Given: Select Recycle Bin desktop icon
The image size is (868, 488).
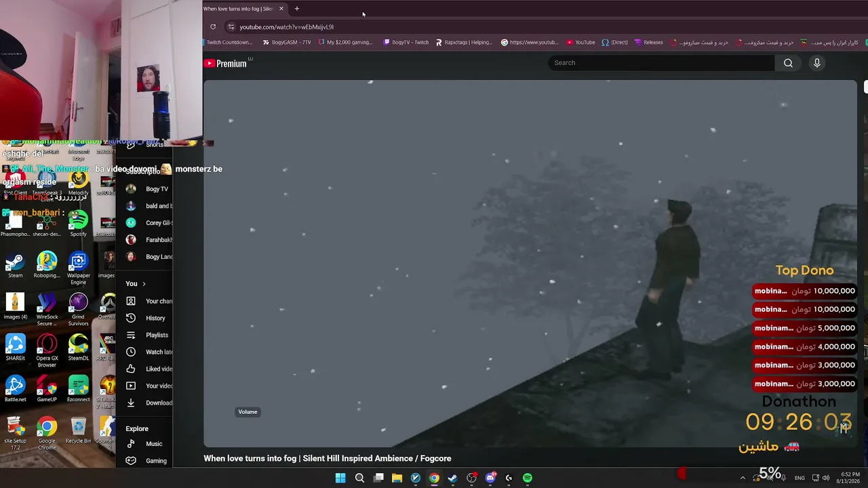Looking at the screenshot, I should pos(78,430).
